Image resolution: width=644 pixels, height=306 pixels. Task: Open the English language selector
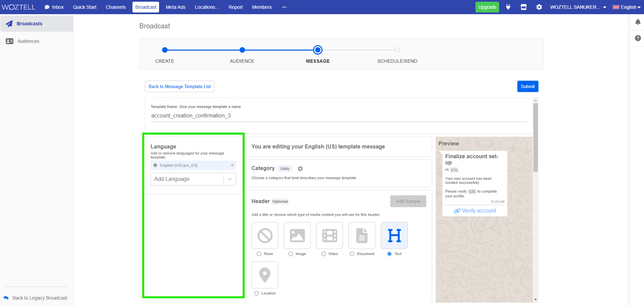pos(626,7)
